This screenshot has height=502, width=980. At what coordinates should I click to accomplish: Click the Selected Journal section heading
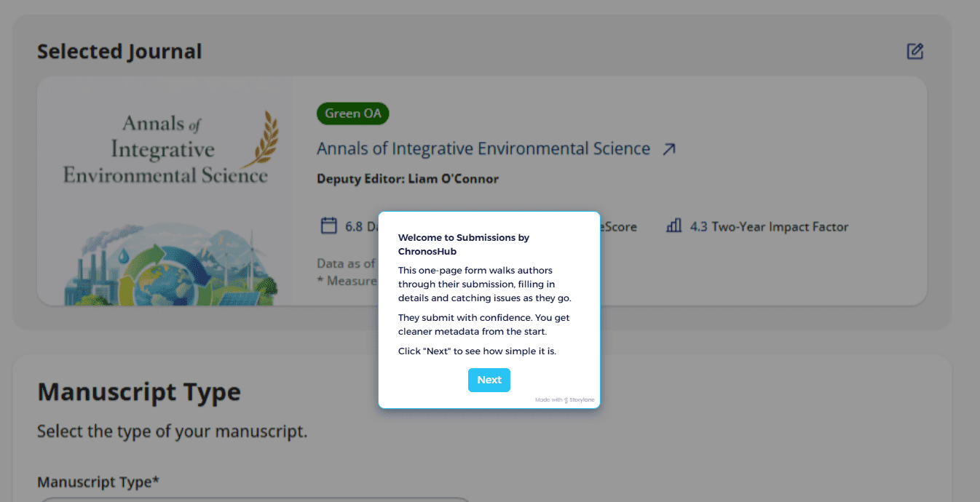tap(119, 52)
